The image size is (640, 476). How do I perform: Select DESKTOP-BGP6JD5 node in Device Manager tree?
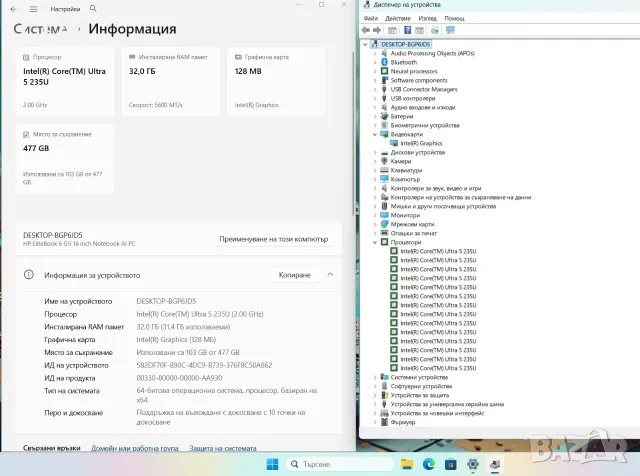405,44
